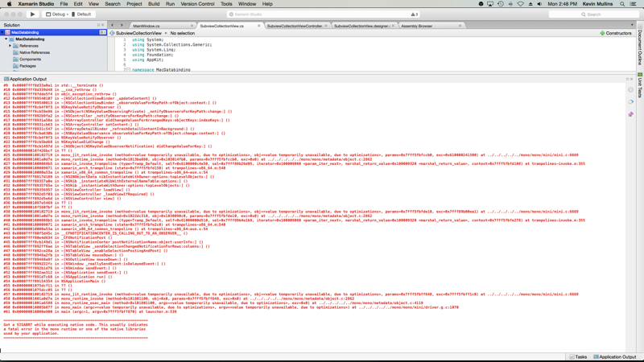Viewport: 644px width, 362px height.
Task: Click the Wi-Fi icon in the menu bar
Action: pos(520,4)
